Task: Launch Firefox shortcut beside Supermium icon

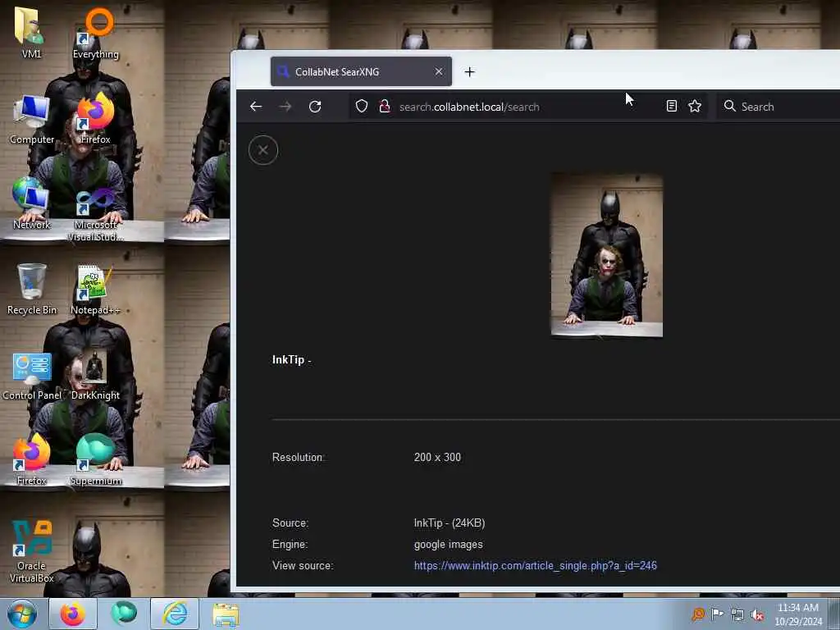Action: click(32, 461)
